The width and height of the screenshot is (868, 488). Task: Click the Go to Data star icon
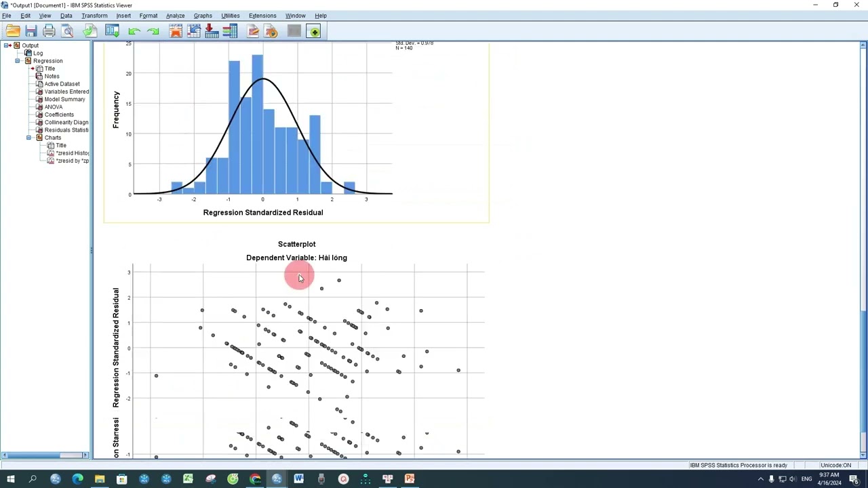pyautogui.click(x=176, y=31)
